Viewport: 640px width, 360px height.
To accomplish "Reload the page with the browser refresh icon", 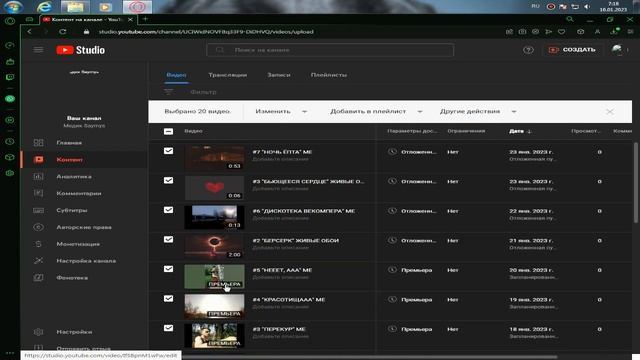I will [62, 31].
